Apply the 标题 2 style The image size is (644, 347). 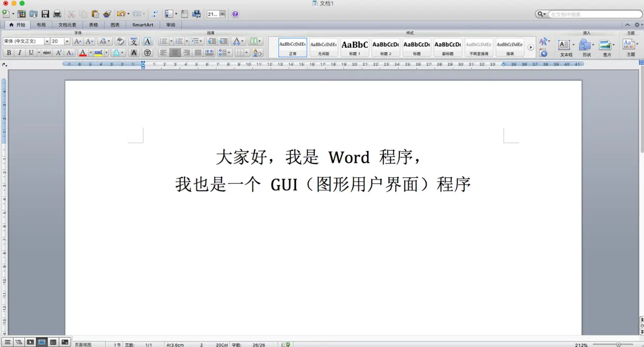tap(386, 47)
